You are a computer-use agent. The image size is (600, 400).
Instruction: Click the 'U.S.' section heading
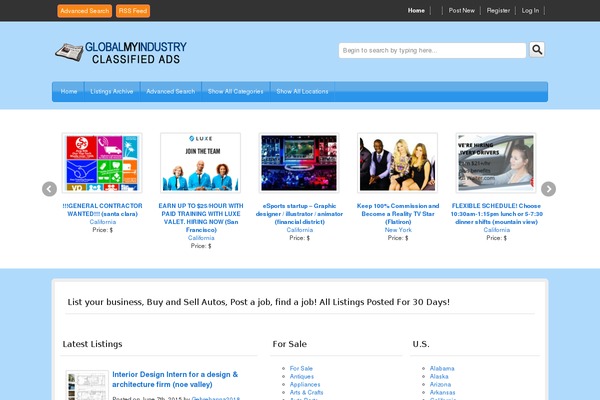[x=421, y=344]
